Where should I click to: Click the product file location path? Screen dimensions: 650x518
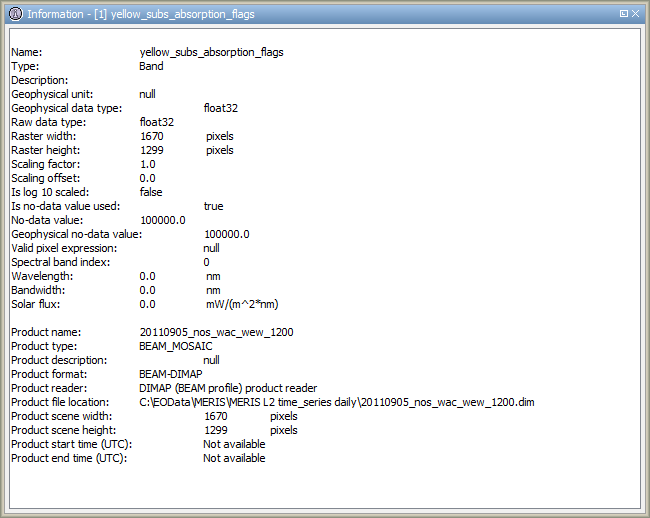click(337, 402)
